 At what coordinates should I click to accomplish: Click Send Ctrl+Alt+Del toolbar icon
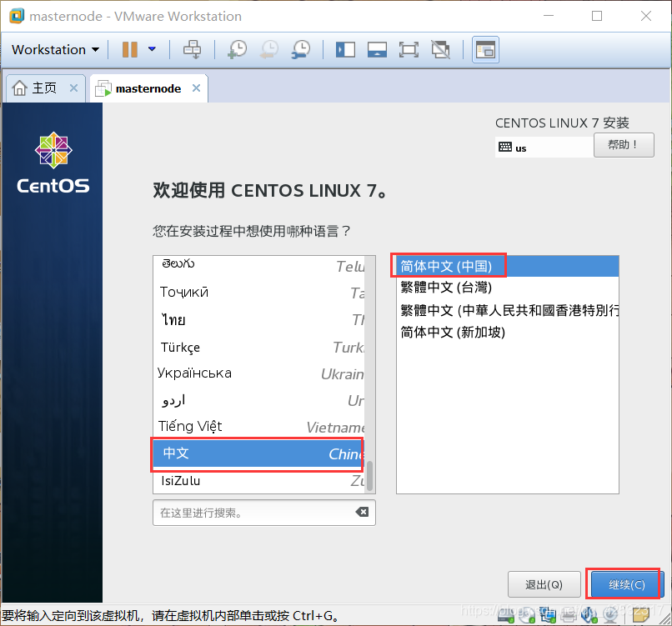click(x=192, y=49)
